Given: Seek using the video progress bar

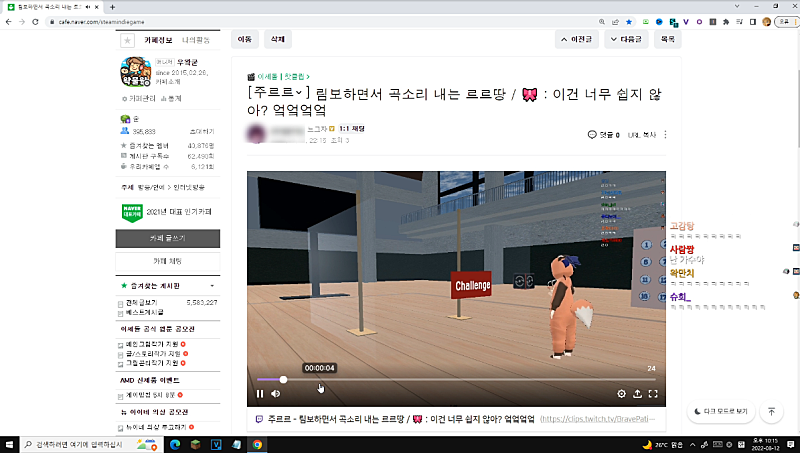Looking at the screenshot, I should coord(456,380).
